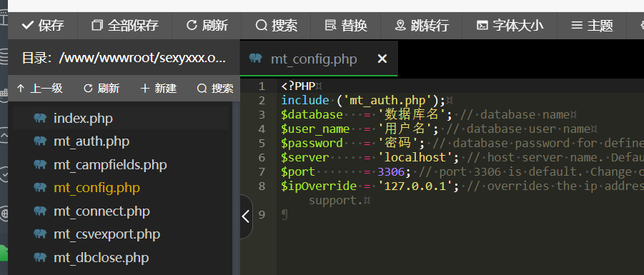
Task: Go up one level with 上一级
Action: (40, 89)
